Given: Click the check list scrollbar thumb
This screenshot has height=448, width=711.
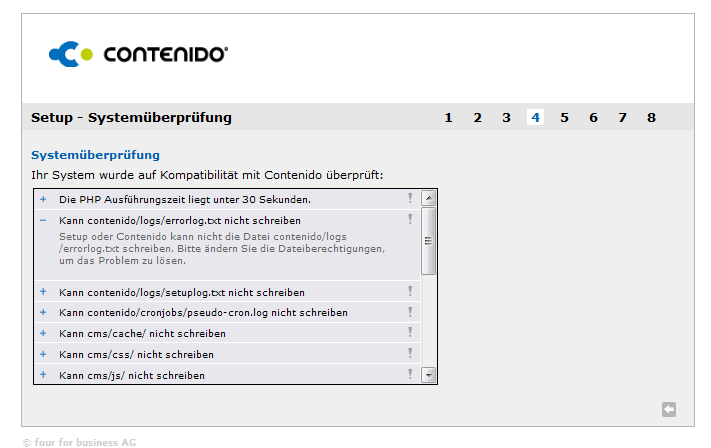Looking at the screenshot, I should (429, 241).
